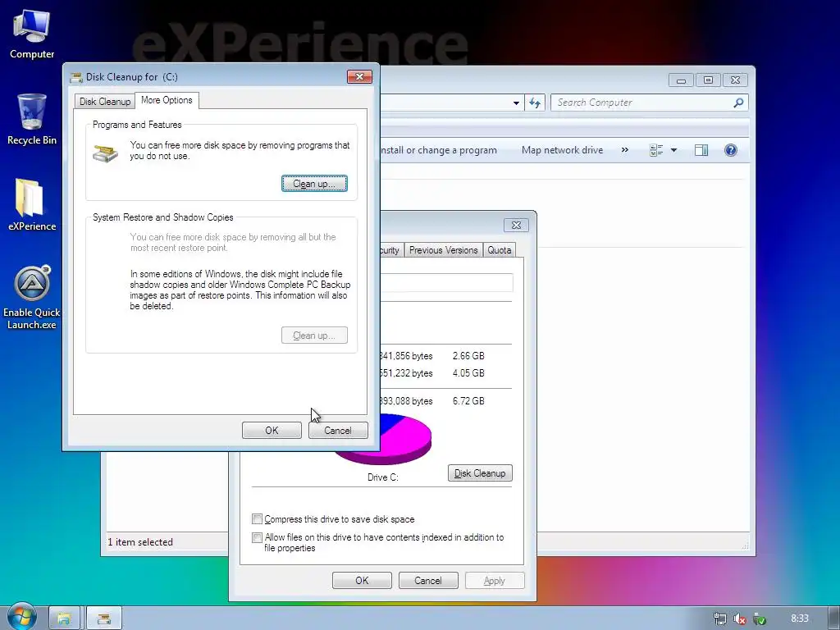Image resolution: width=840 pixels, height=630 pixels.
Task: Click the muted volume tray icon
Action: point(740,619)
